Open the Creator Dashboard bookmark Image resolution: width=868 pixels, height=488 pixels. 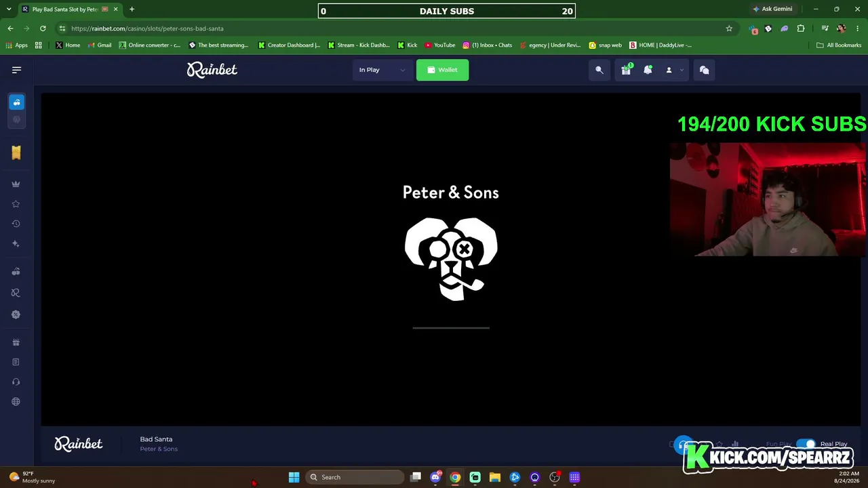289,45
